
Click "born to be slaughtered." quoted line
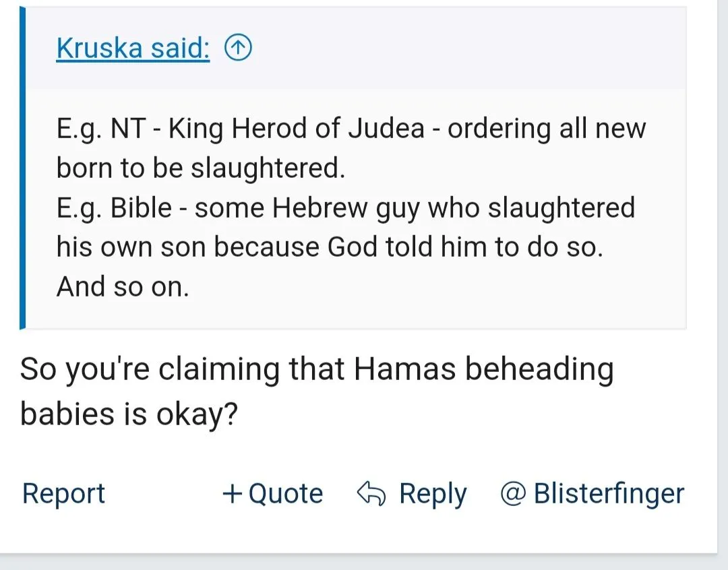tap(201, 168)
